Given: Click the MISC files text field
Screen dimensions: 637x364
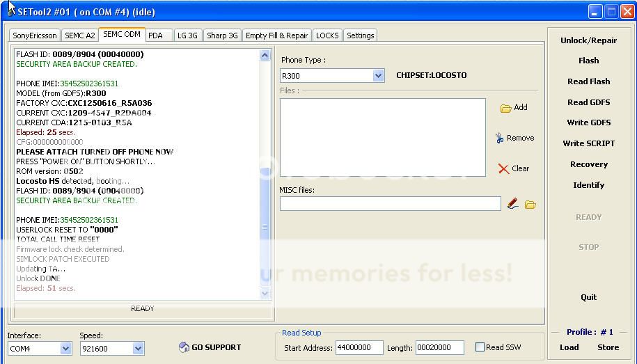Looking at the screenshot, I should [390, 203].
